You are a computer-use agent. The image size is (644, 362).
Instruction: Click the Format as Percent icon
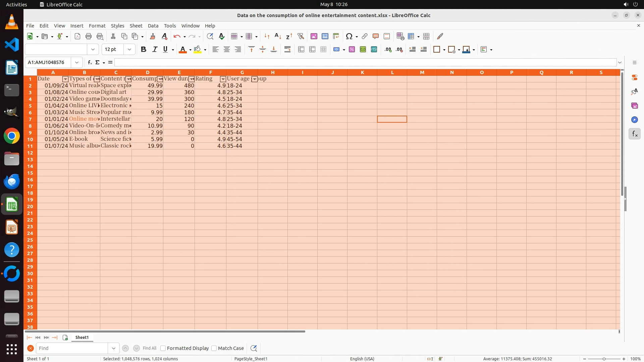click(x=352, y=50)
